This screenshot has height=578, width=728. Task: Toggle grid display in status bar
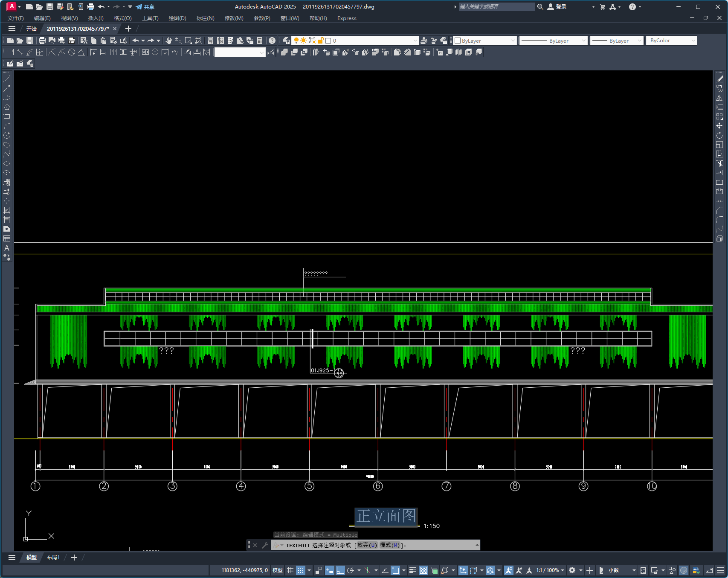pyautogui.click(x=290, y=570)
